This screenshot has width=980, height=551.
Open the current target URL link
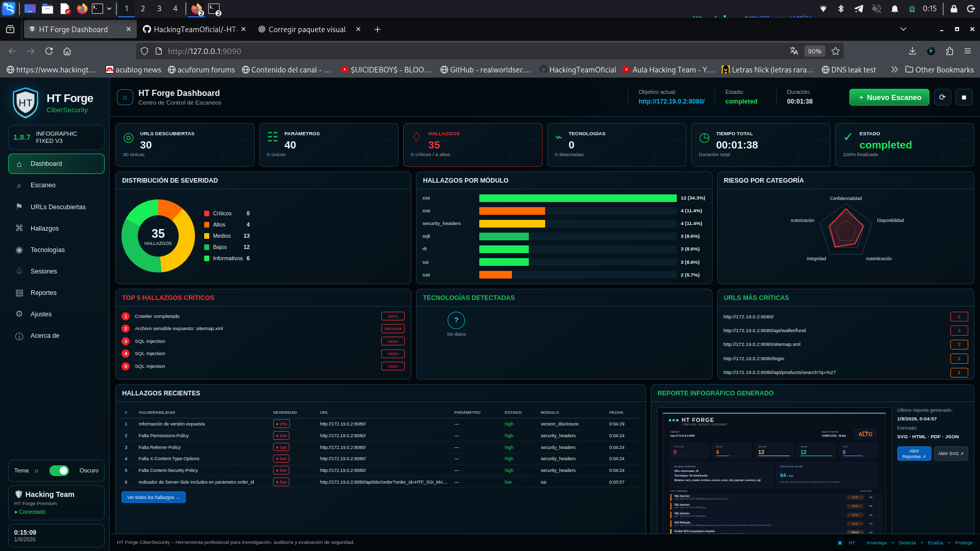click(671, 102)
